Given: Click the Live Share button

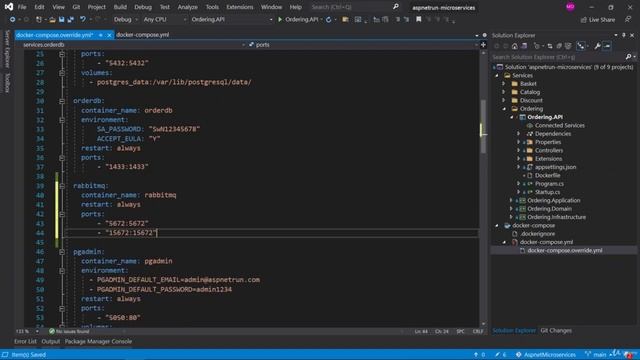Looking at the screenshot, I should click(598, 20).
